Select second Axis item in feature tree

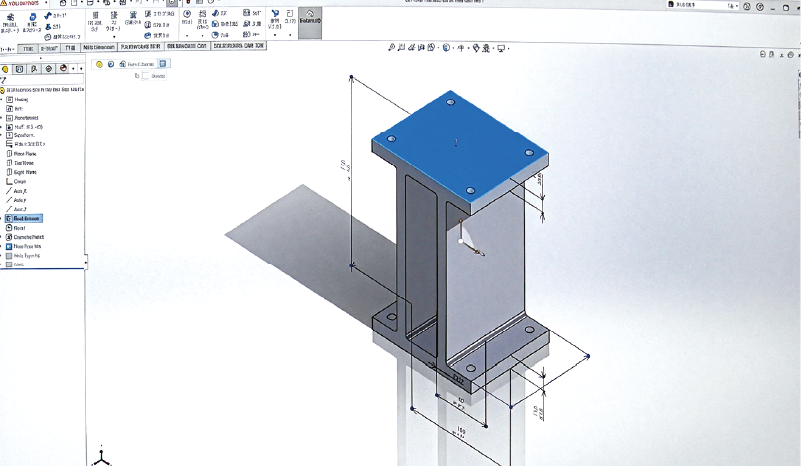(16, 200)
